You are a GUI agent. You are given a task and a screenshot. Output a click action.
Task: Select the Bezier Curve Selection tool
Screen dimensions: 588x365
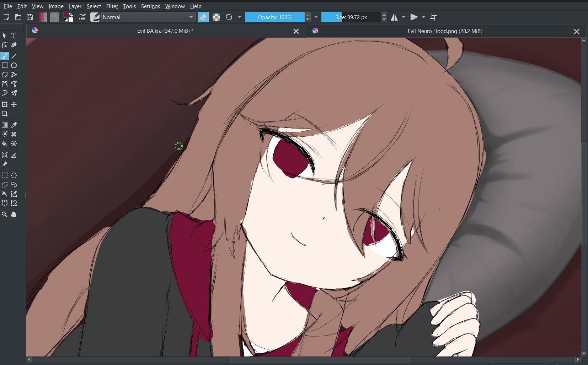point(5,203)
